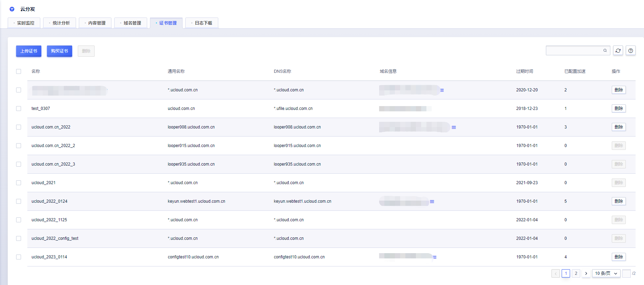The image size is (644, 285).
Task: Delete the test_0307 certificate via 删除
Action: (618, 109)
